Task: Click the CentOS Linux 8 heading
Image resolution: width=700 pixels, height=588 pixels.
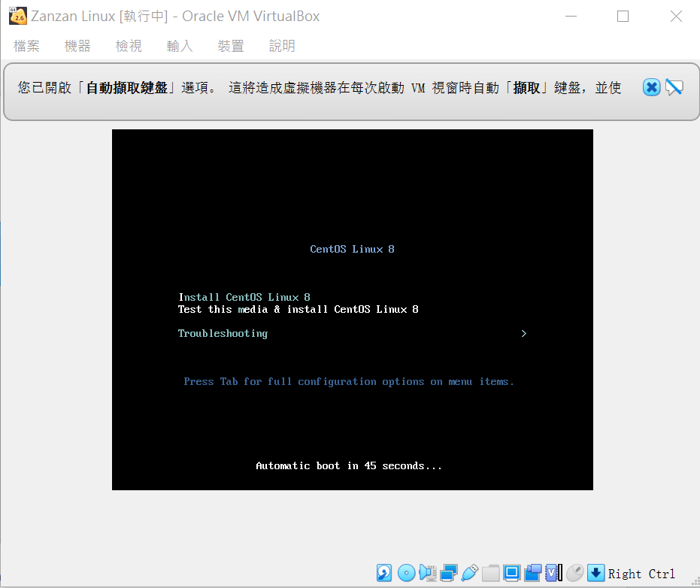Action: pos(352,249)
